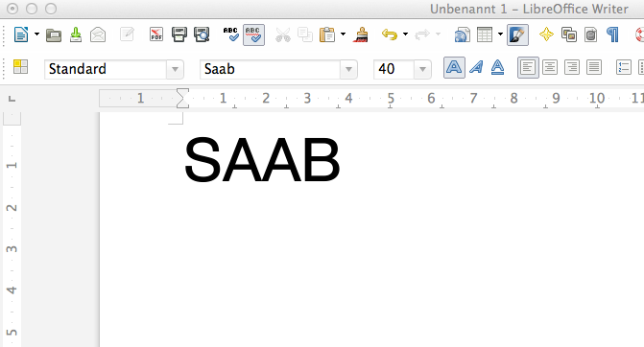
Task: Open the Redo history dropdown arrow
Action: [x=438, y=35]
